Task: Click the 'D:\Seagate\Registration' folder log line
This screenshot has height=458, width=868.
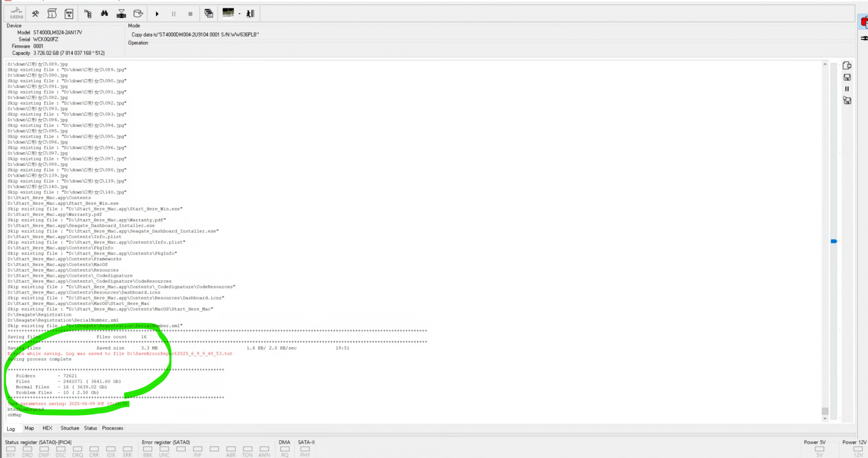Action: pyautogui.click(x=39, y=315)
